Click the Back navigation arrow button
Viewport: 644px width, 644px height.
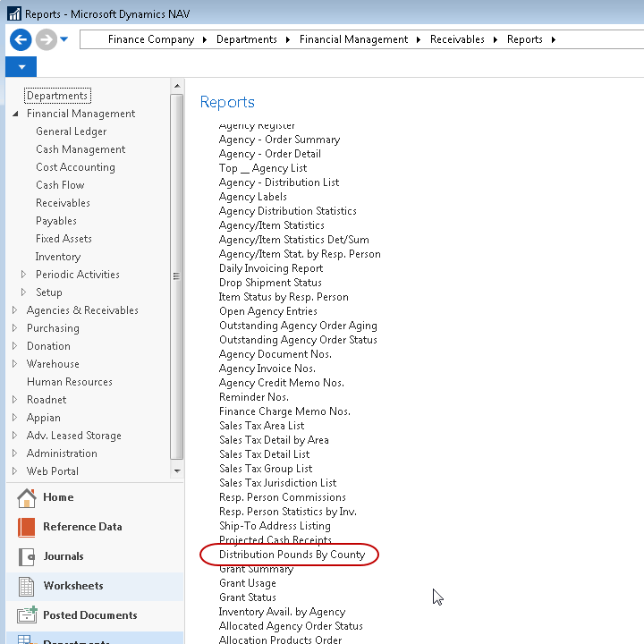(21, 39)
